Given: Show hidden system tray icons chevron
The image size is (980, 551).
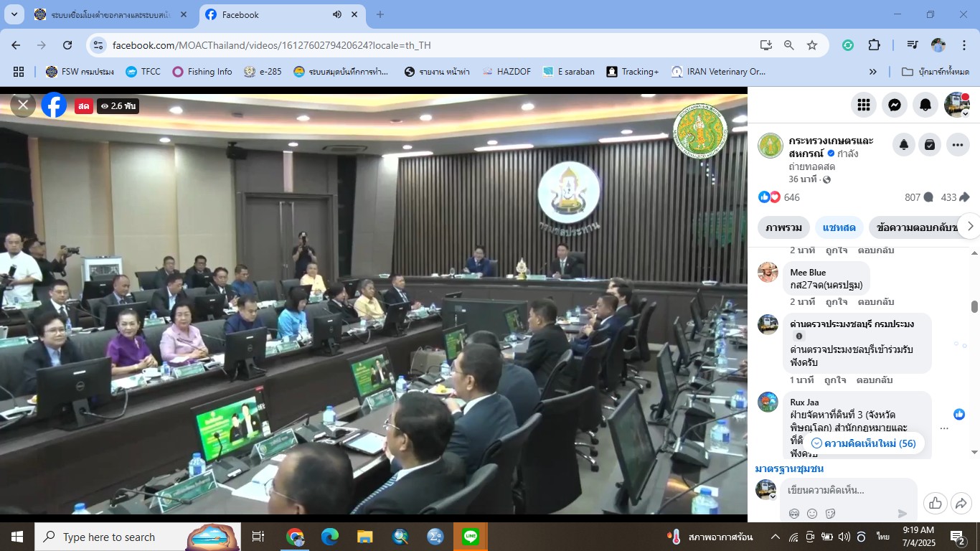Looking at the screenshot, I should tap(776, 537).
